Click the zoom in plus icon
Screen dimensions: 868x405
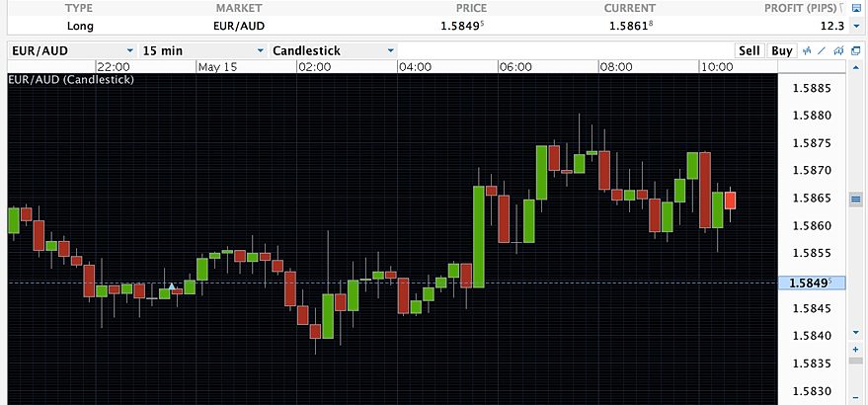[x=856, y=350]
